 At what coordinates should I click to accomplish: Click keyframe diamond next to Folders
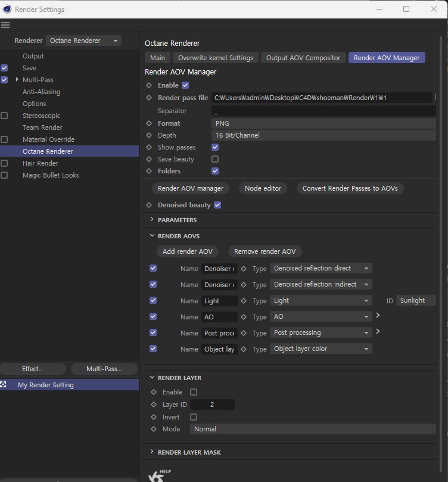[x=149, y=171]
